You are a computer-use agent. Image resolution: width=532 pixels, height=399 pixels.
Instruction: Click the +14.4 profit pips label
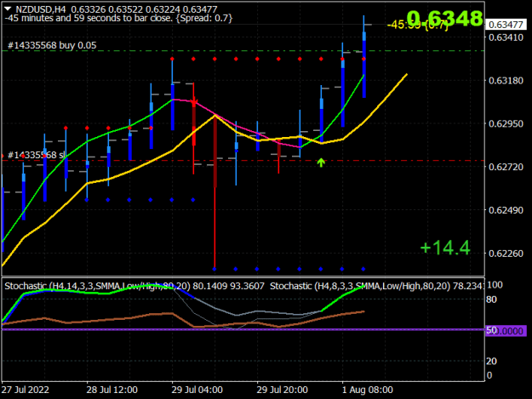(x=445, y=248)
